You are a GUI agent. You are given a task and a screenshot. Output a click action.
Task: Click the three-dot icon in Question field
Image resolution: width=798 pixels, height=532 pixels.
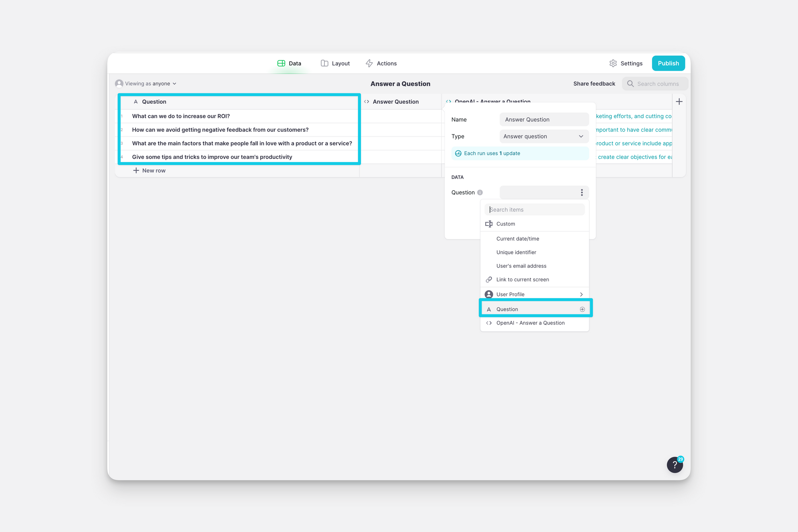[x=582, y=192]
